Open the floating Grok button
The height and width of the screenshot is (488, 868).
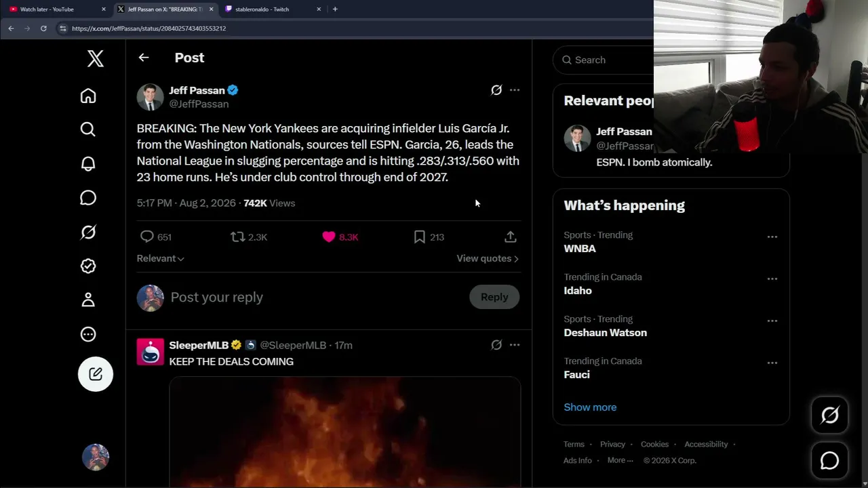(x=830, y=415)
